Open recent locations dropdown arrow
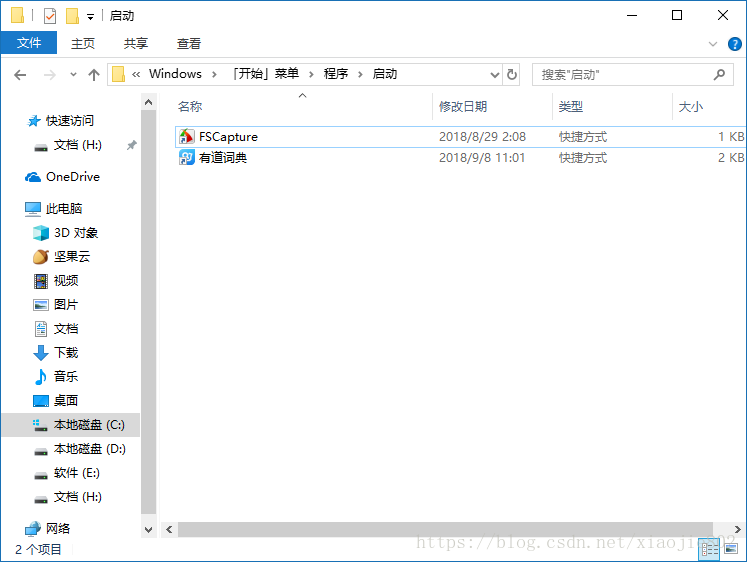Image resolution: width=747 pixels, height=562 pixels. click(x=73, y=74)
